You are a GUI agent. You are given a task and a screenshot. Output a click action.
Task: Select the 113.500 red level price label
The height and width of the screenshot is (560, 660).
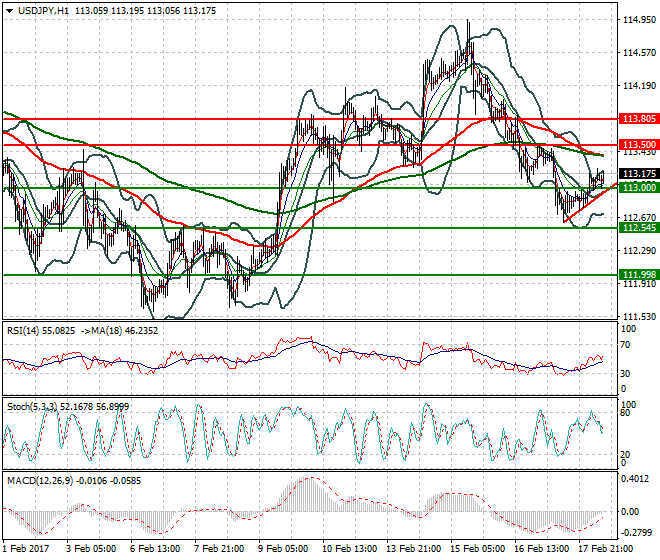[x=639, y=144]
